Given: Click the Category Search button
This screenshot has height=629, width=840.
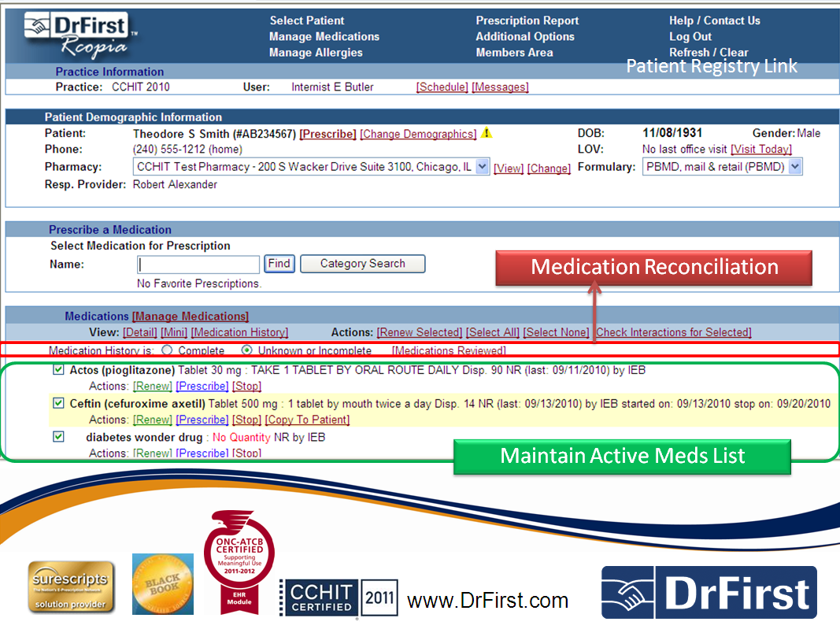Looking at the screenshot, I should [x=363, y=264].
